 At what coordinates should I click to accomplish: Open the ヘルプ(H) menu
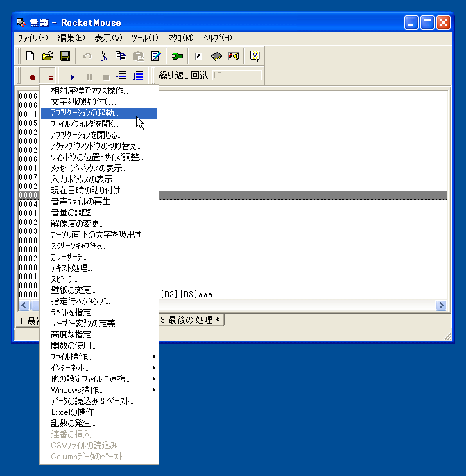coord(218,38)
